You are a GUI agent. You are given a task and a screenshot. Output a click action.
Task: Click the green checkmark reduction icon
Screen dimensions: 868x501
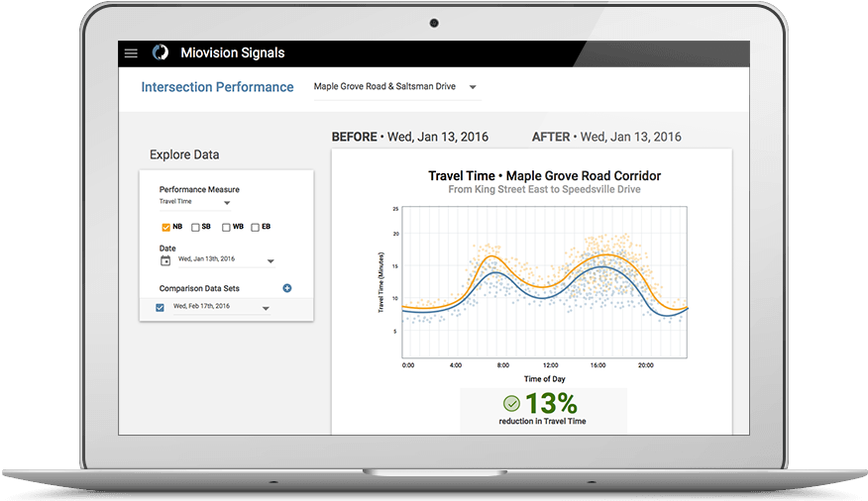pos(511,404)
